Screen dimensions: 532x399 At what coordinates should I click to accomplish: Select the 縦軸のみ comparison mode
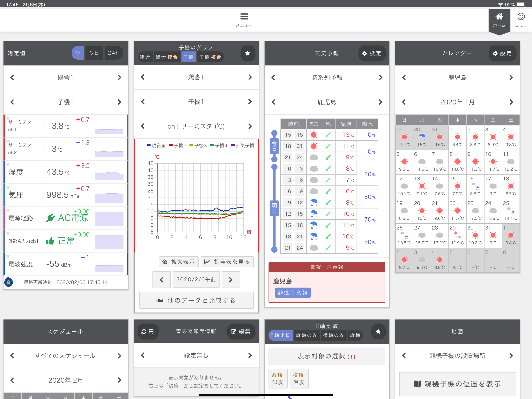pyautogui.click(x=306, y=335)
